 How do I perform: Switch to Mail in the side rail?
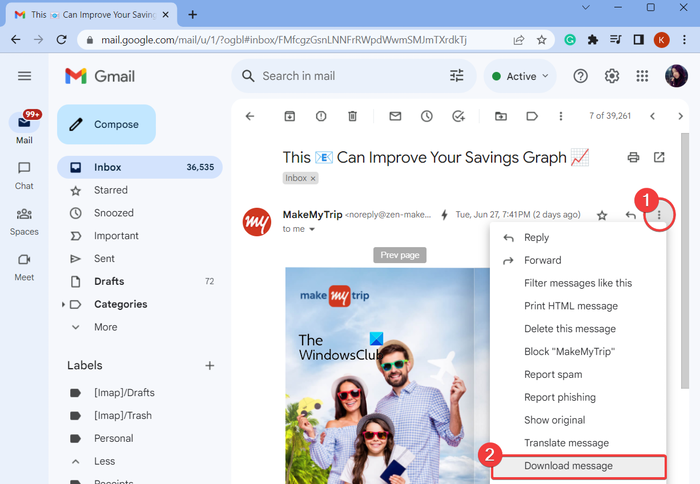coord(25,127)
